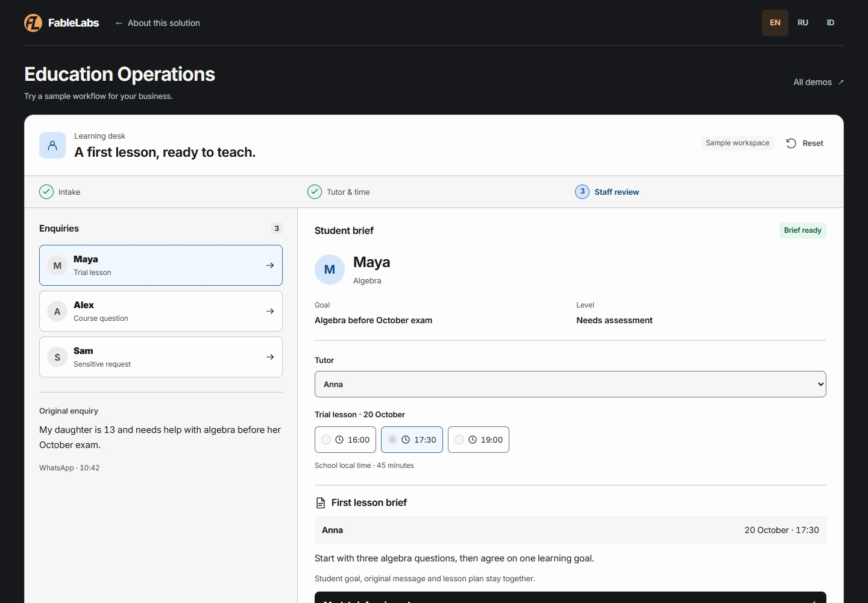Screen dimensions: 868x603
Task: Select the Trial lesson subtitle under Maya
Action: click(92, 273)
